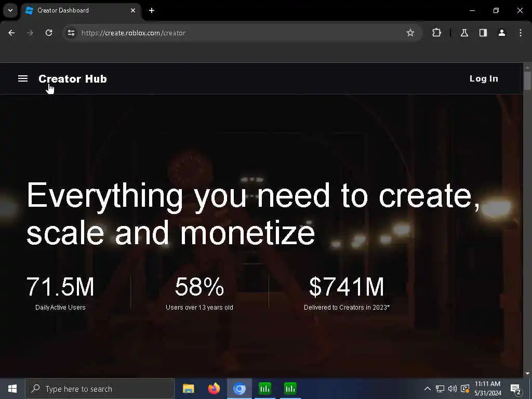Toggle the browser side panel
Image resolution: width=532 pixels, height=399 pixels.
[483, 33]
